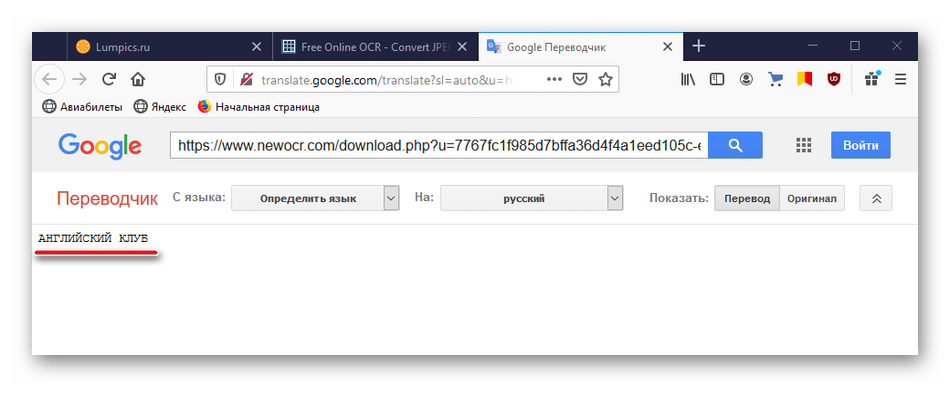Switch view to Оригинал
This screenshot has height=406, width=950.
click(812, 198)
